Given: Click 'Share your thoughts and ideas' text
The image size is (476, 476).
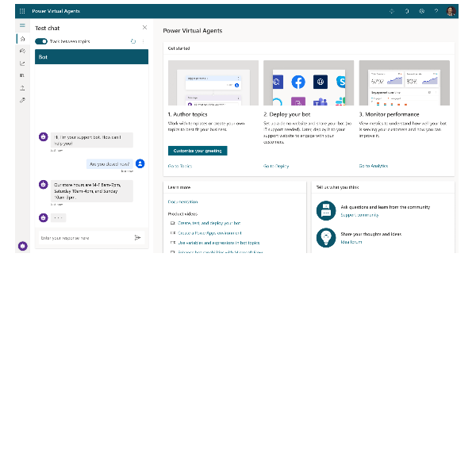Looking at the screenshot, I should (371, 234).
